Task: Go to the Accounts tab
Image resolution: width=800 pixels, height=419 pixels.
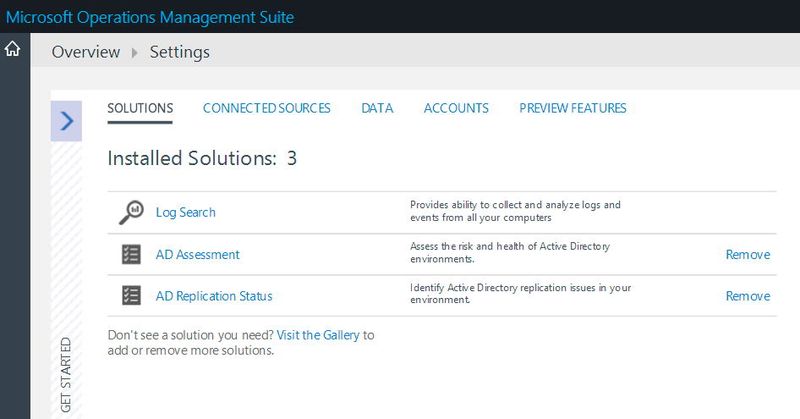Action: point(456,108)
